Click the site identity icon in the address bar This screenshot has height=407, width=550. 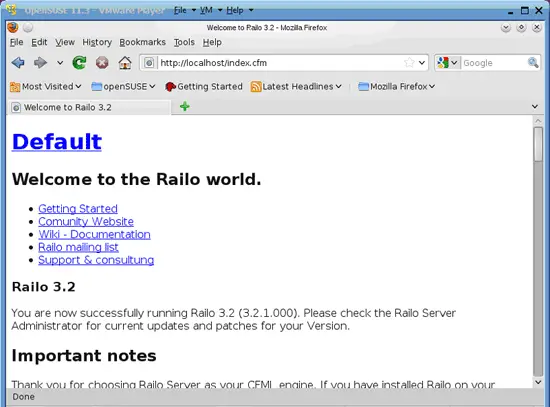click(149, 63)
